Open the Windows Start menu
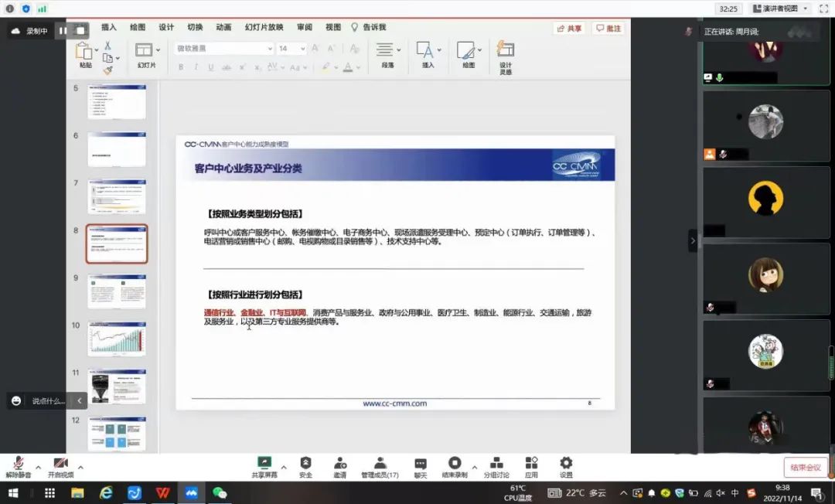The width and height of the screenshot is (835, 504). pyautogui.click(x=14, y=493)
